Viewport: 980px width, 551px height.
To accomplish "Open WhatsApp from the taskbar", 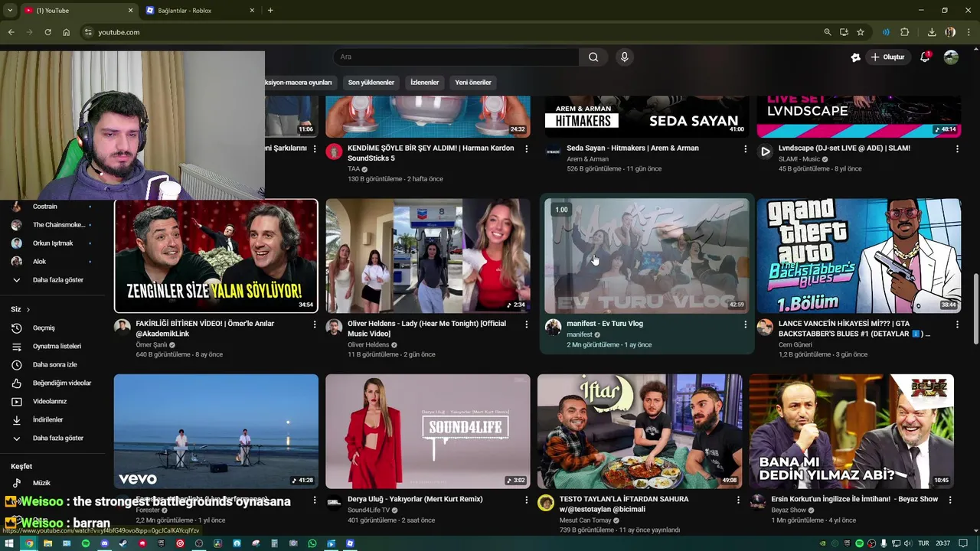I will [x=312, y=543].
